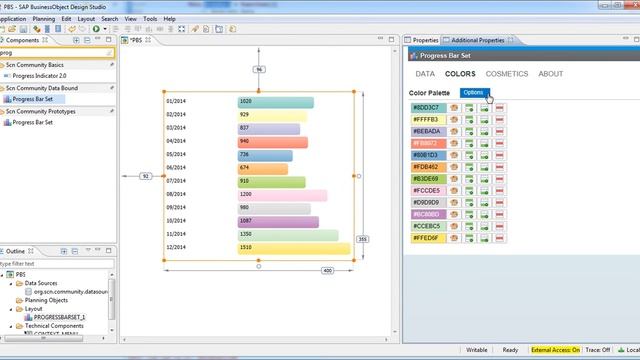
Task: Switch to the ABOUT tab
Action: click(551, 74)
